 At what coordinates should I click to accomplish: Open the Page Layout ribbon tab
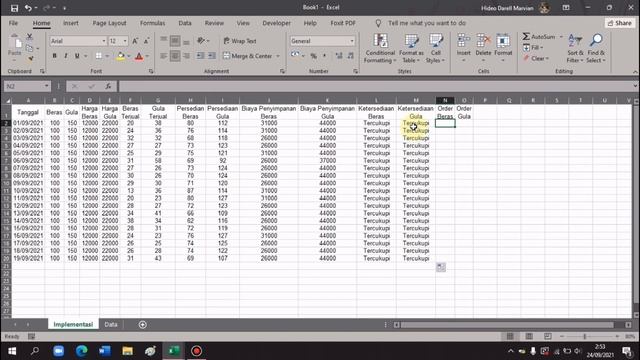pos(109,23)
